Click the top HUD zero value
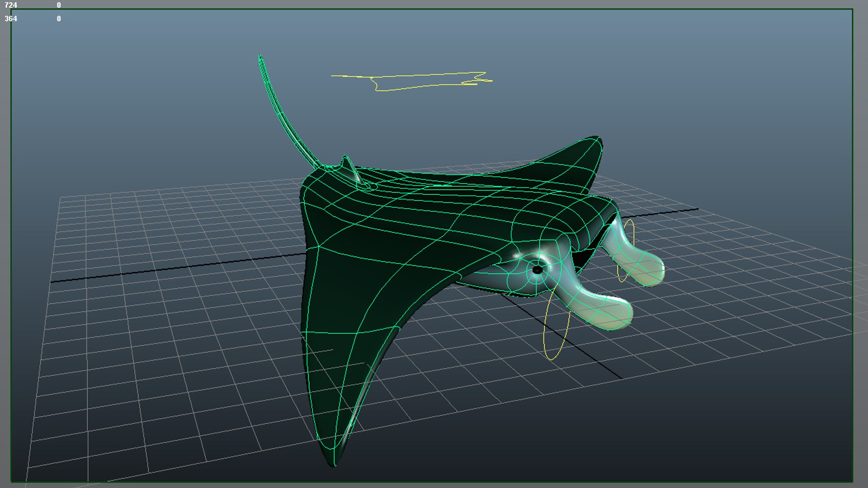Screen dimensions: 868x488 pos(59,5)
